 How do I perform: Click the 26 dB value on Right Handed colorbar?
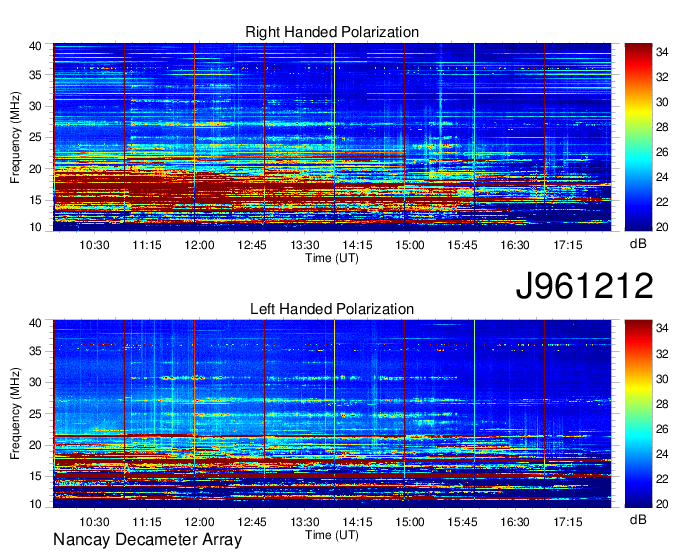pyautogui.click(x=662, y=152)
